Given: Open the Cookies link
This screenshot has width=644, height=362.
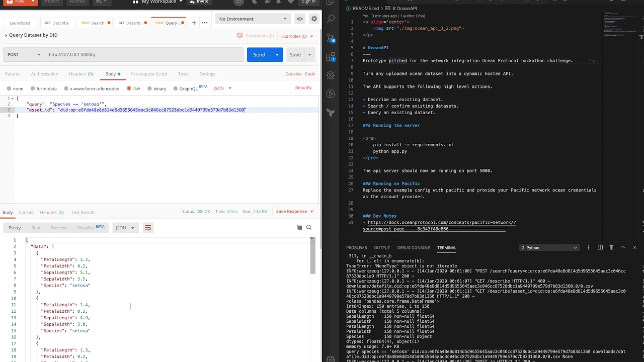Looking at the screenshot, I should 293,74.
